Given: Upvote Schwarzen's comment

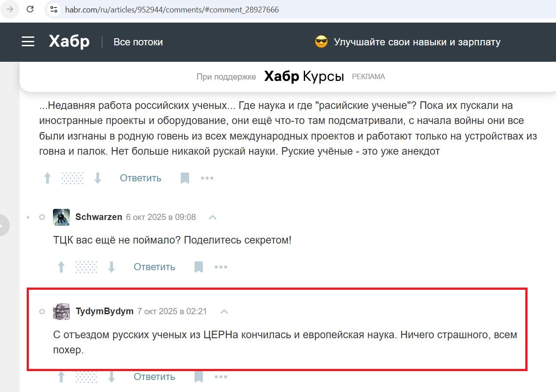Looking at the screenshot, I should pyautogui.click(x=61, y=267).
